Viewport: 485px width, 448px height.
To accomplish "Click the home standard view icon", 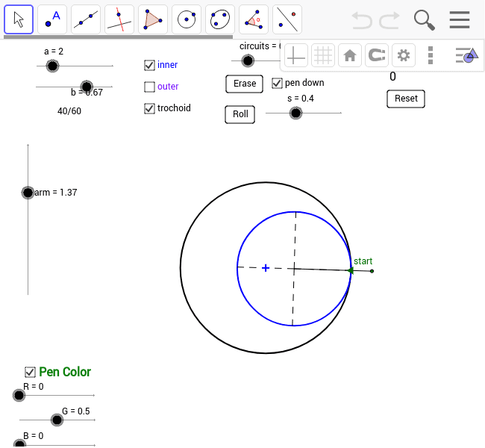I will tap(350, 55).
